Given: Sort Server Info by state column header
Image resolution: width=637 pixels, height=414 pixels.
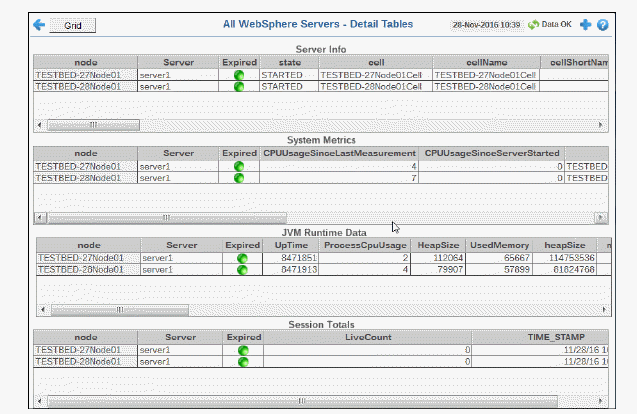Looking at the screenshot, I should click(x=290, y=62).
